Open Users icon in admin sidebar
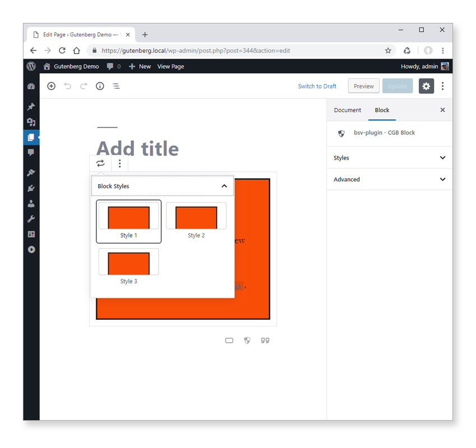Screen dimensions: 476x448 (31, 203)
